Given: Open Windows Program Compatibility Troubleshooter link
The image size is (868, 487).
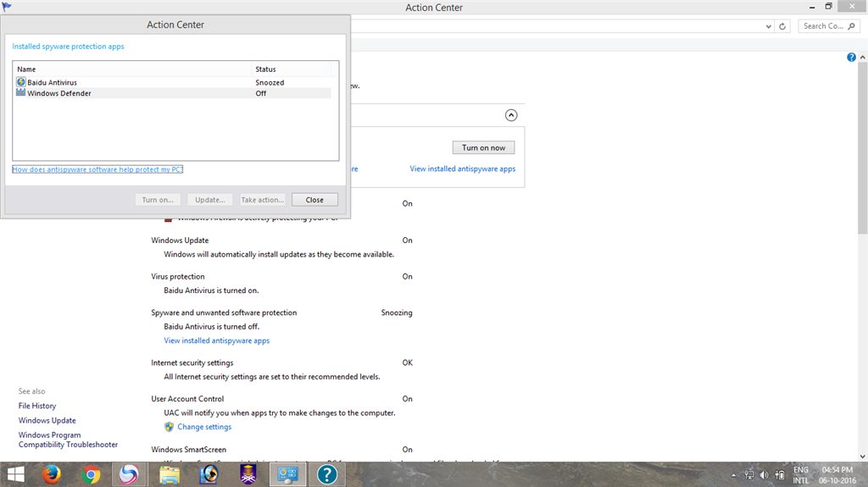Looking at the screenshot, I should pyautogui.click(x=68, y=440).
